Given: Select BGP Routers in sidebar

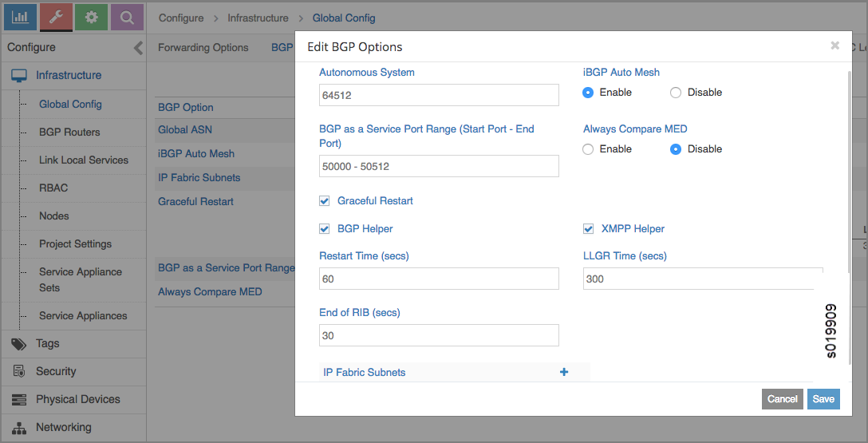Looking at the screenshot, I should [69, 132].
